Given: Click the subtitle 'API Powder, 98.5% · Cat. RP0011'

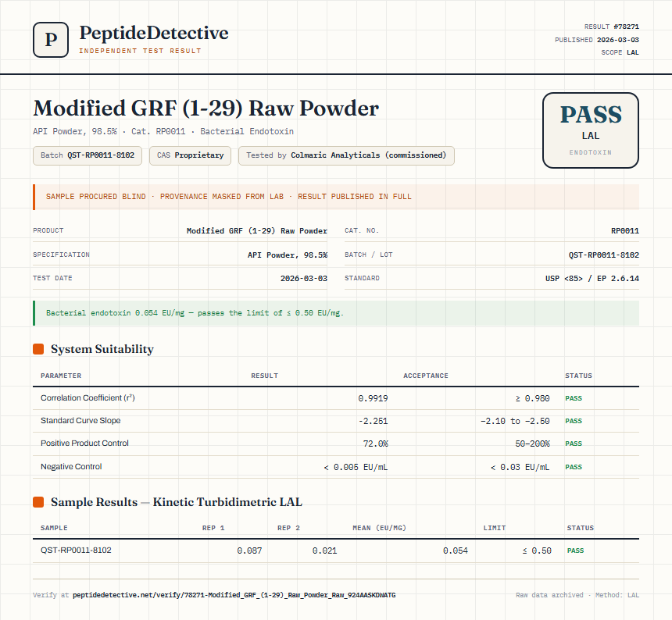Looking at the screenshot, I should click(x=163, y=131).
